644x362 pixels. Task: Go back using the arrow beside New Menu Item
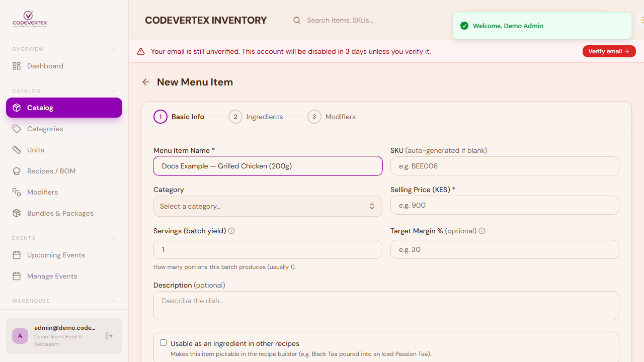point(146,82)
